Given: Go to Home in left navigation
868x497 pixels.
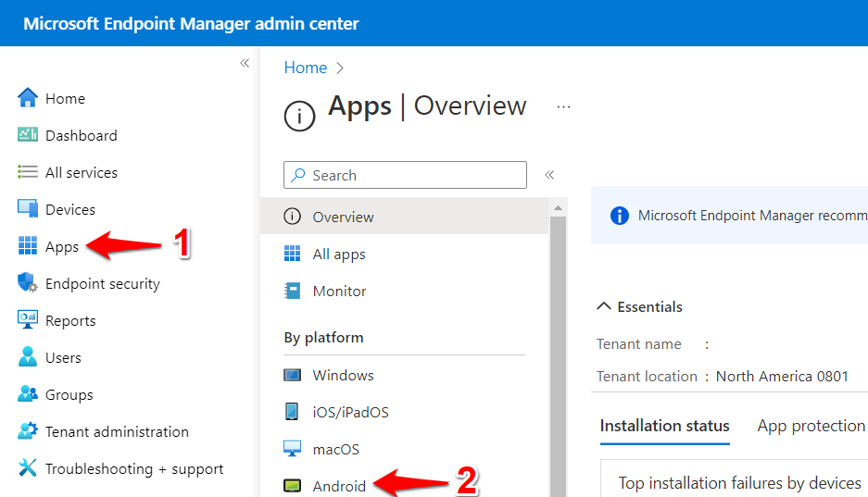Looking at the screenshot, I should [x=65, y=98].
